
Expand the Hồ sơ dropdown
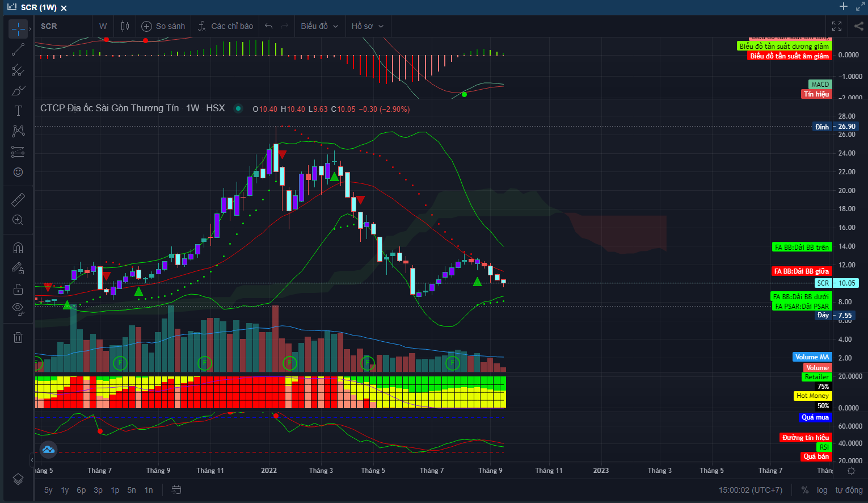pos(368,26)
